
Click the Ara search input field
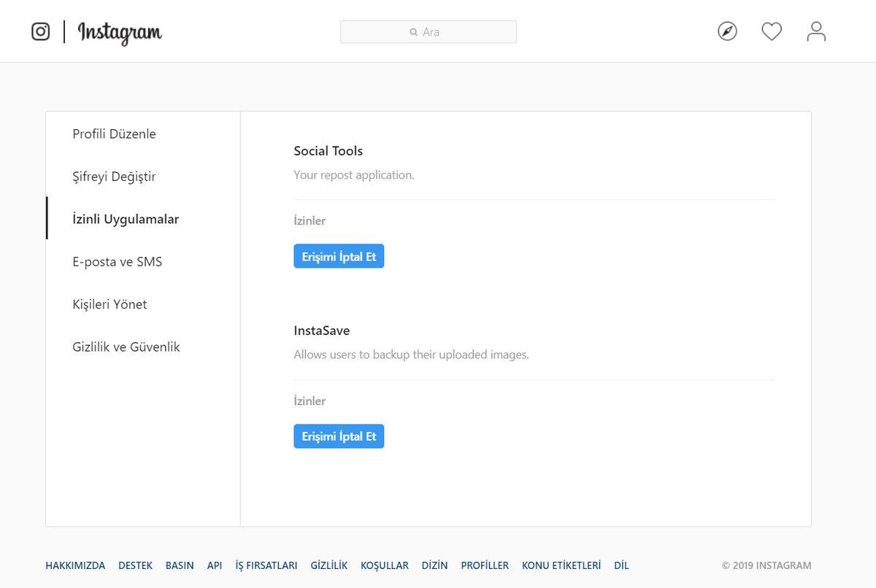[x=428, y=31]
